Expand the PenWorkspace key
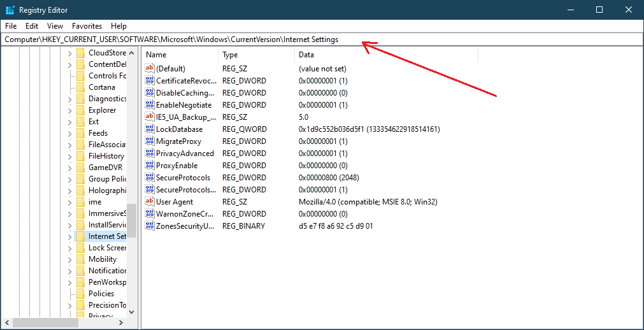 [x=70, y=283]
